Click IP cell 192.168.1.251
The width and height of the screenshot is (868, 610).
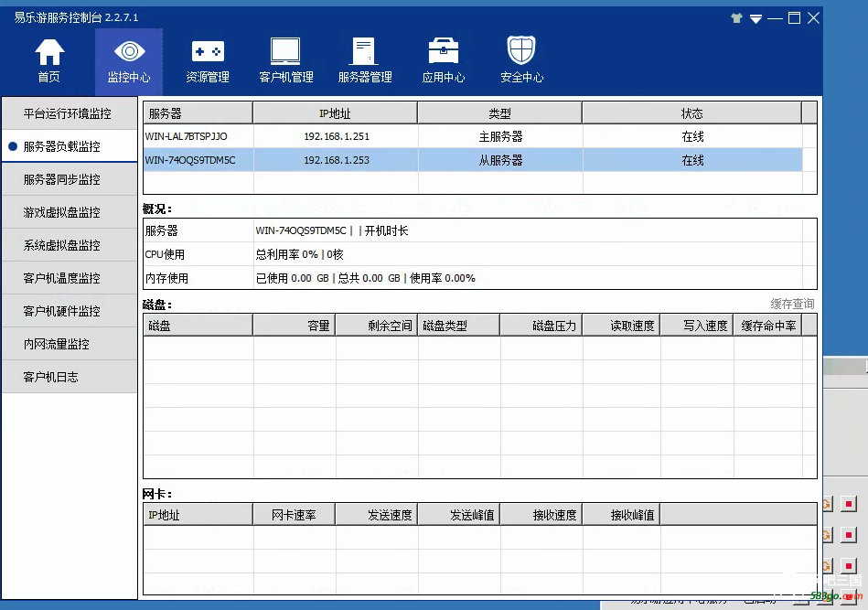(337, 136)
